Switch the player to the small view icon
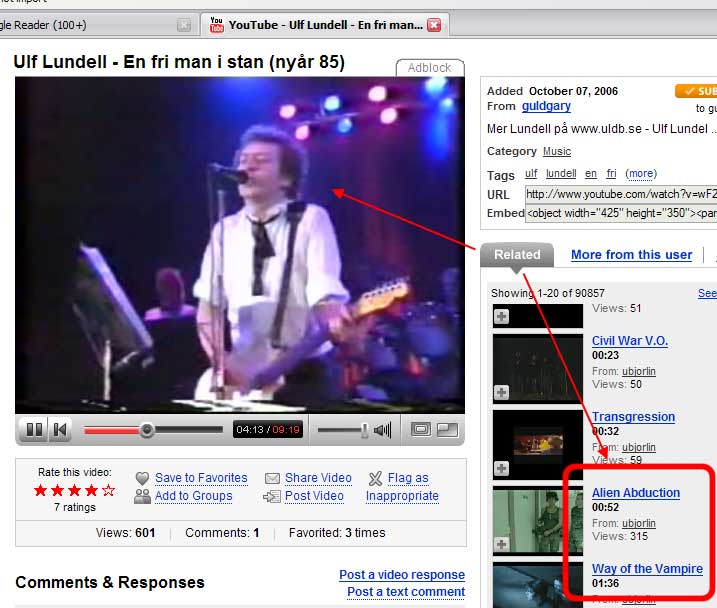The height and width of the screenshot is (608, 717). click(421, 429)
